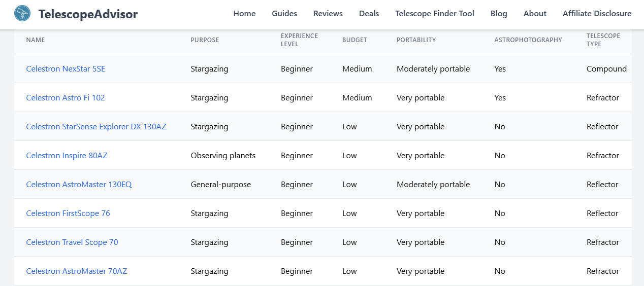Screen dimensions: 644x286
Task: Click the TelescopeAdvisor telescope logo icon
Action: pos(22,14)
